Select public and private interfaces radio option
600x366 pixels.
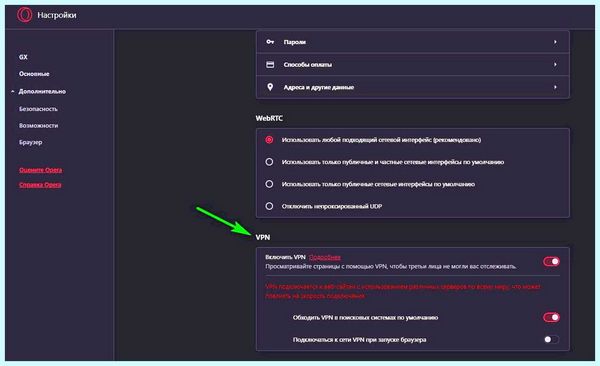point(269,162)
